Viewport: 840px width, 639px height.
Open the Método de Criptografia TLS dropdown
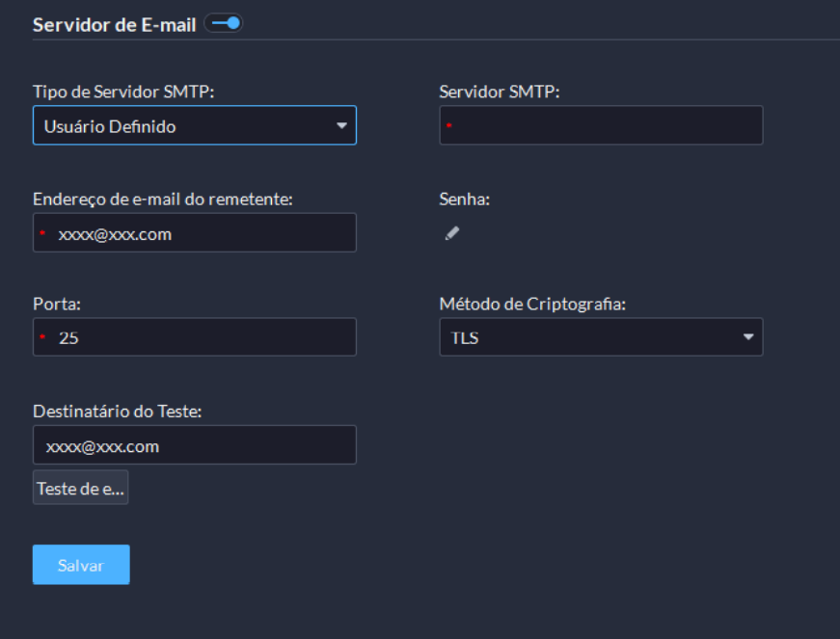[x=601, y=337]
